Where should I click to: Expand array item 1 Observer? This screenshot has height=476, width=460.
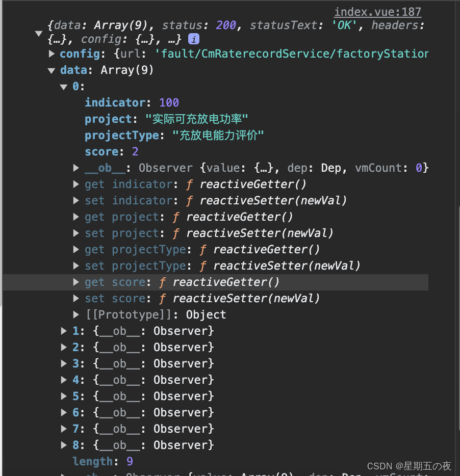point(64,331)
